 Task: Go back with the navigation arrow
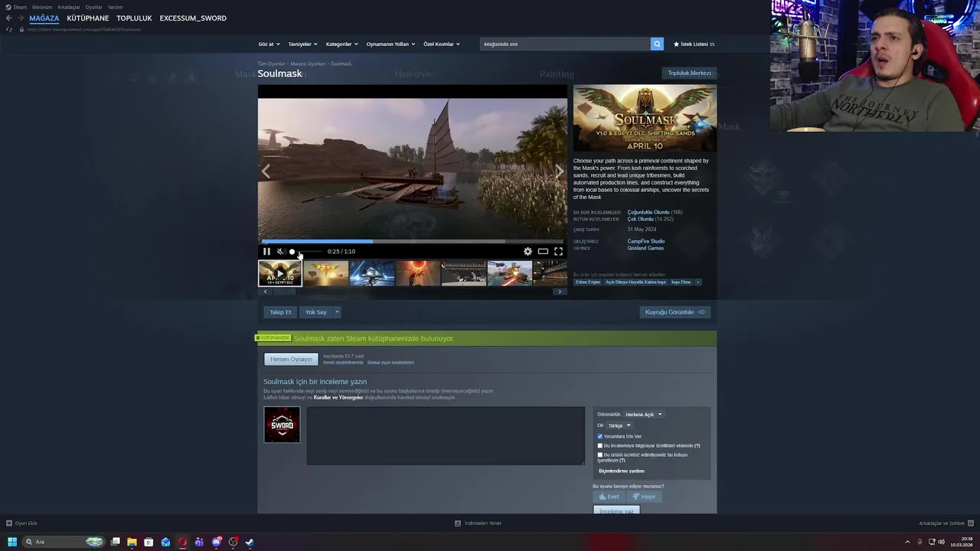click(x=8, y=18)
